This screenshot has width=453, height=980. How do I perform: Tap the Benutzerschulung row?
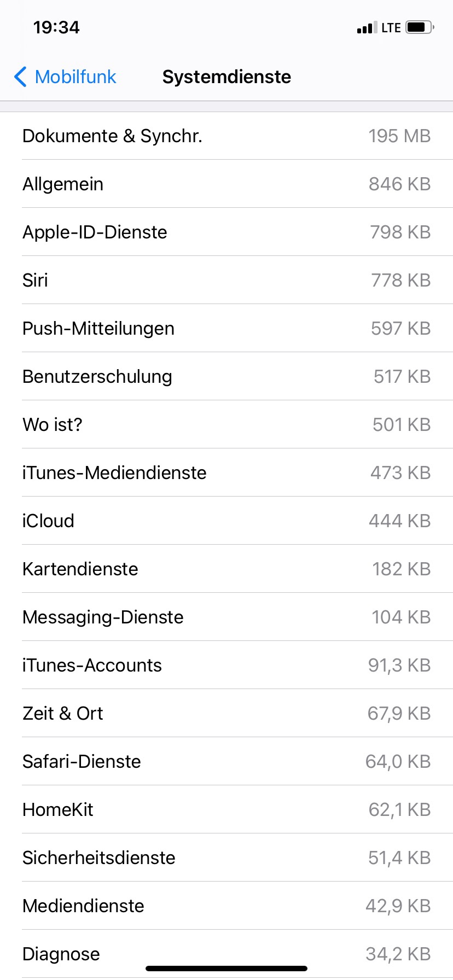pyautogui.click(x=226, y=376)
